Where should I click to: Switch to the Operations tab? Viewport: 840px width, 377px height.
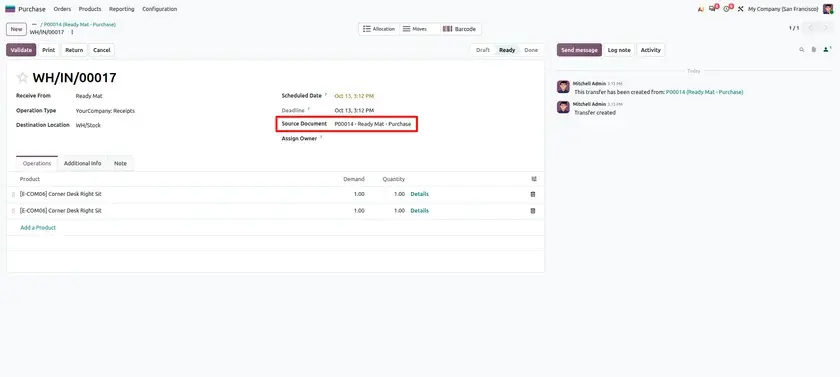tap(37, 163)
